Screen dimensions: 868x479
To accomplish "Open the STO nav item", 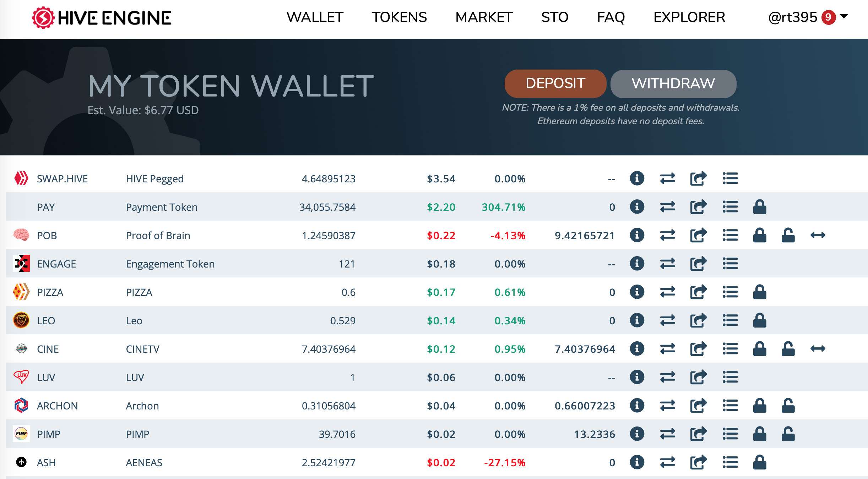I will (x=555, y=17).
